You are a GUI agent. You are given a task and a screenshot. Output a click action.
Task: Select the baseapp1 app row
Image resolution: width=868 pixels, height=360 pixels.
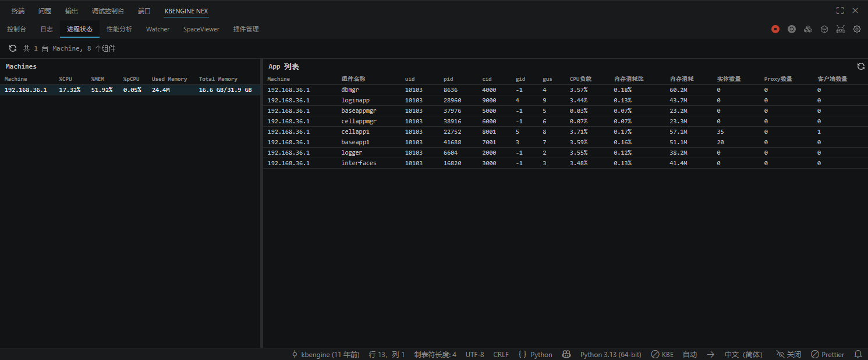565,142
